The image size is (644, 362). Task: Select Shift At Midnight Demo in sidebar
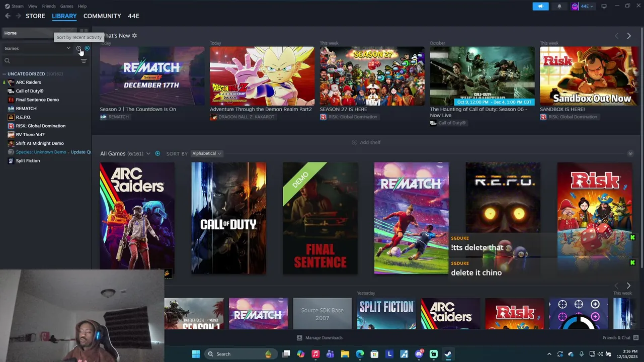(x=40, y=143)
